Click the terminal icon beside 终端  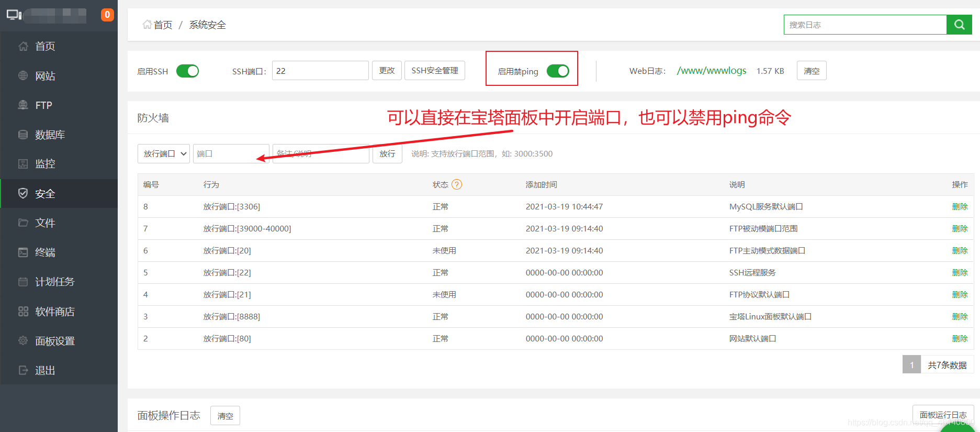pyautogui.click(x=23, y=252)
